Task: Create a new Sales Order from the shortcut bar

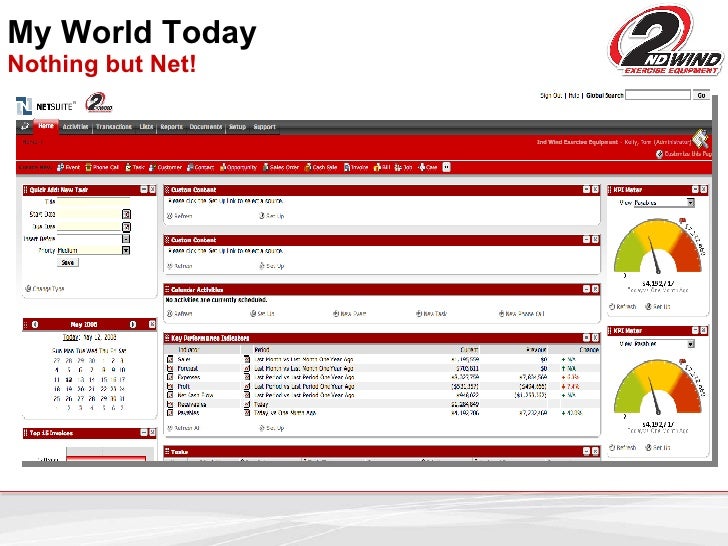Action: click(281, 167)
